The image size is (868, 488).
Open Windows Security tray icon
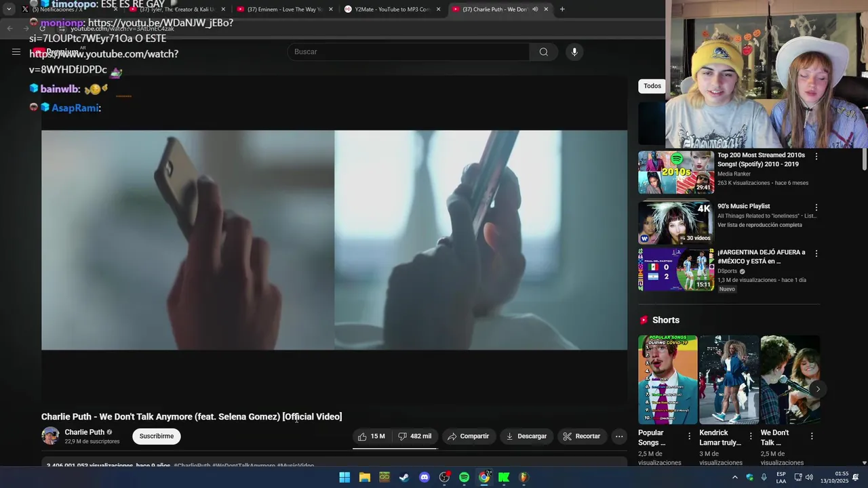click(x=749, y=477)
